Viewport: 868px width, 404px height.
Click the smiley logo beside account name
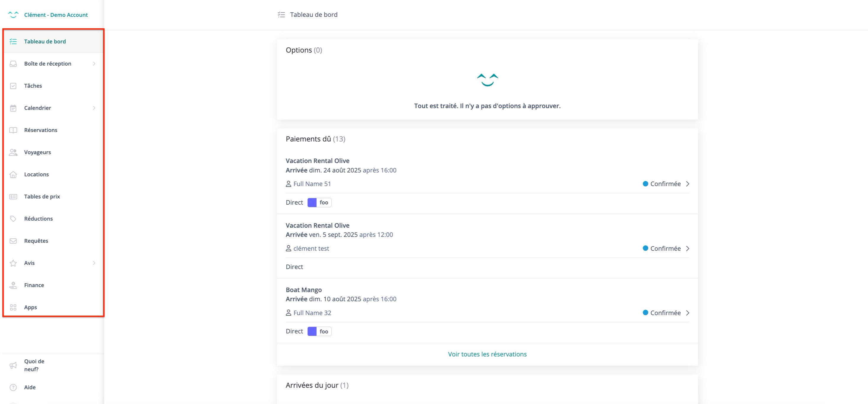(13, 15)
